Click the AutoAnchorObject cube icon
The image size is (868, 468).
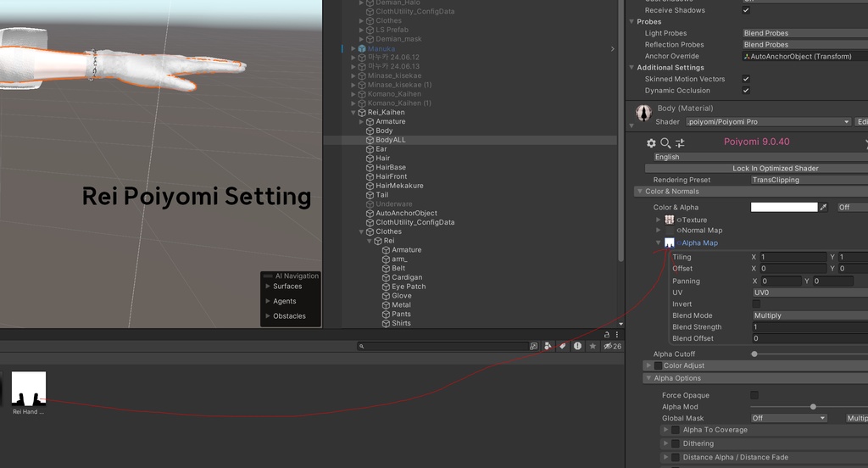[370, 214]
